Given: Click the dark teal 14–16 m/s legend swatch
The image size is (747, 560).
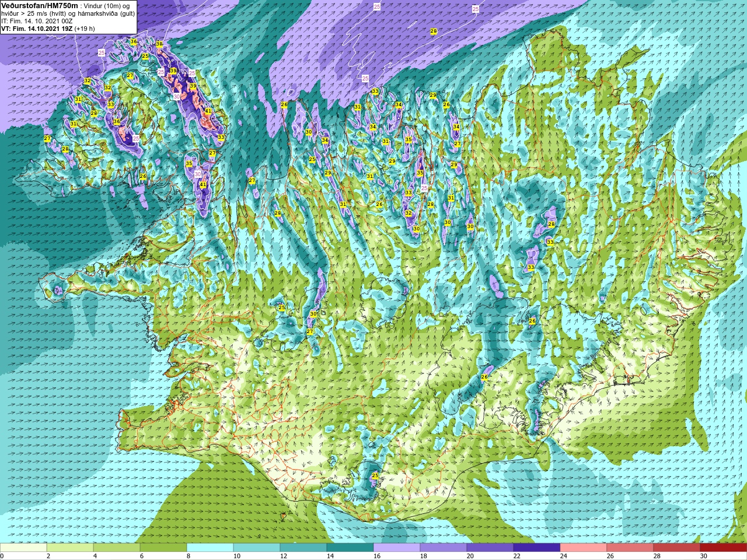Looking at the screenshot, I should pyautogui.click(x=350, y=548).
